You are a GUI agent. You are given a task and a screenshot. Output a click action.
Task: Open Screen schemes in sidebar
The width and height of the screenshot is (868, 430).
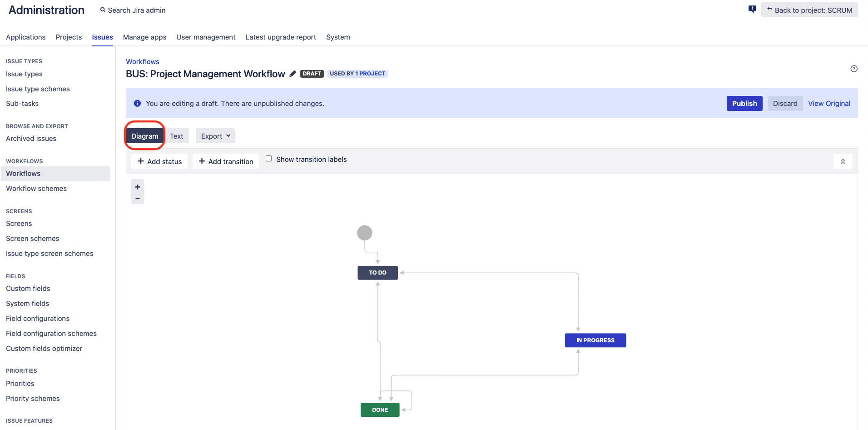point(33,239)
